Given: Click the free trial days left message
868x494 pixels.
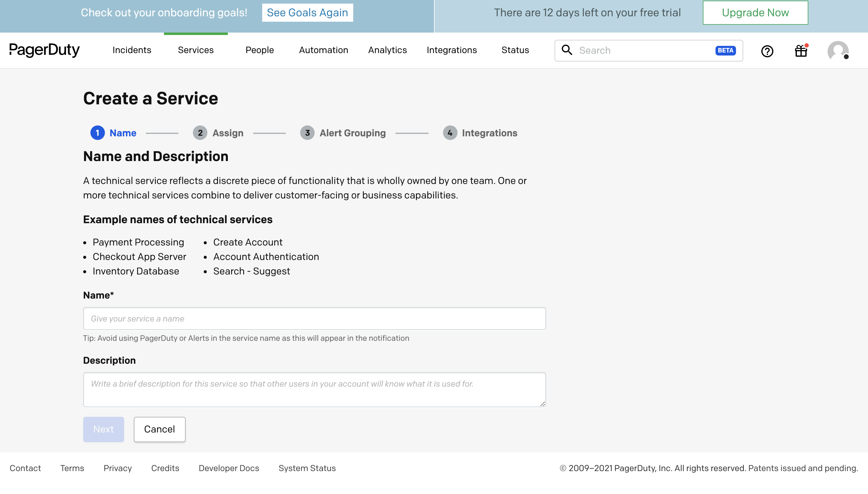Looking at the screenshot, I should coord(587,13).
